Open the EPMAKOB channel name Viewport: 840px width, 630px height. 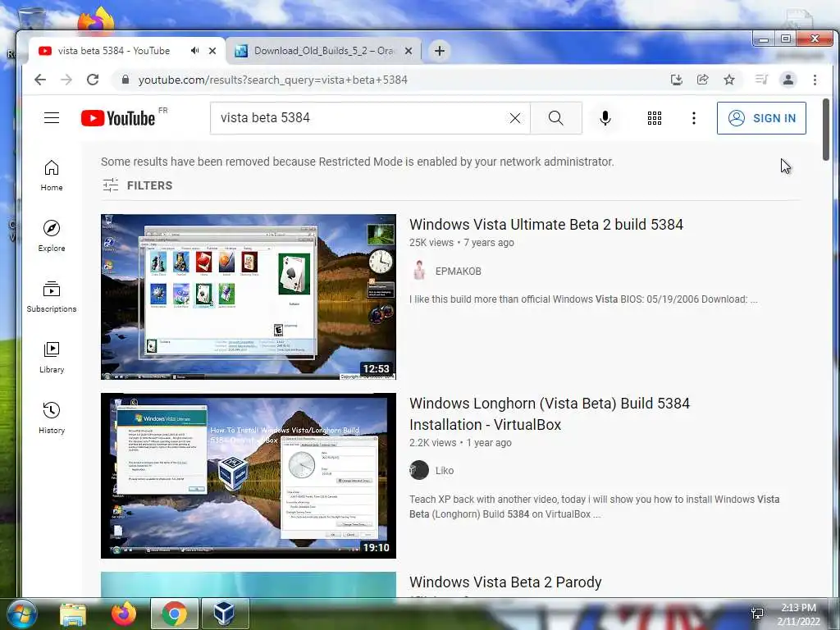458,271
